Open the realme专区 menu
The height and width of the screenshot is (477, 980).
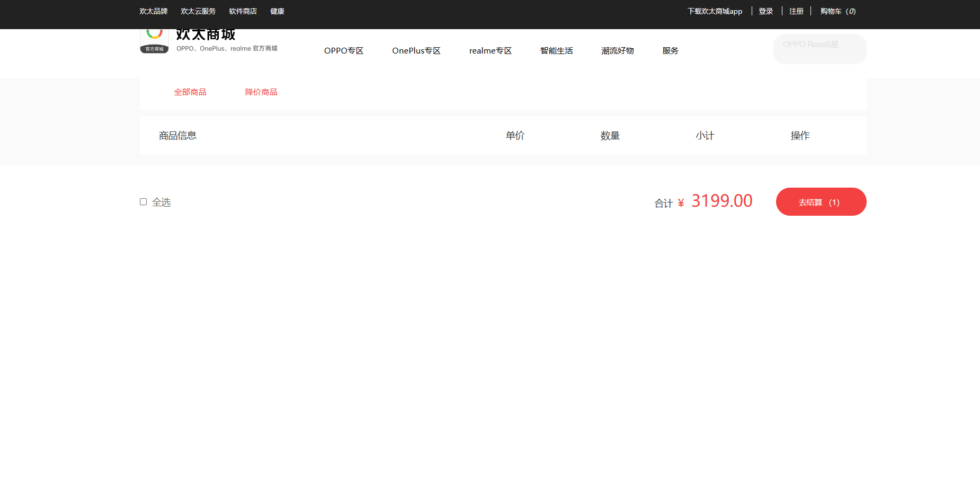click(491, 51)
